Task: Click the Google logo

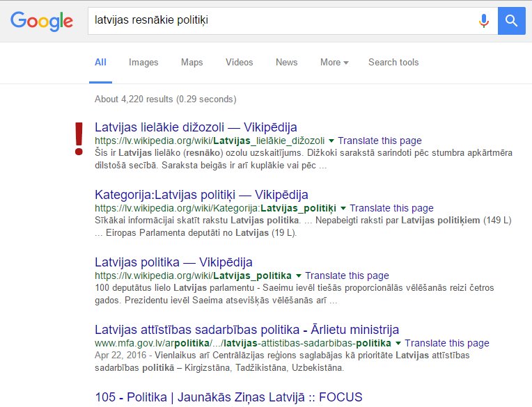Action: pos(42,22)
